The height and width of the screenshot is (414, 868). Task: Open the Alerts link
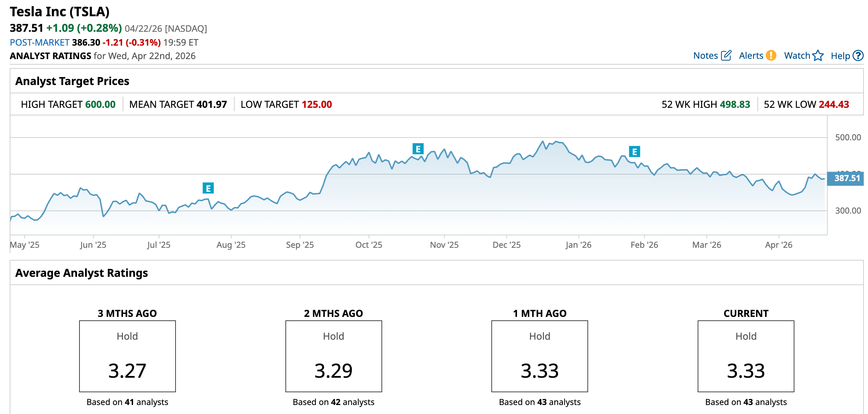(x=751, y=56)
